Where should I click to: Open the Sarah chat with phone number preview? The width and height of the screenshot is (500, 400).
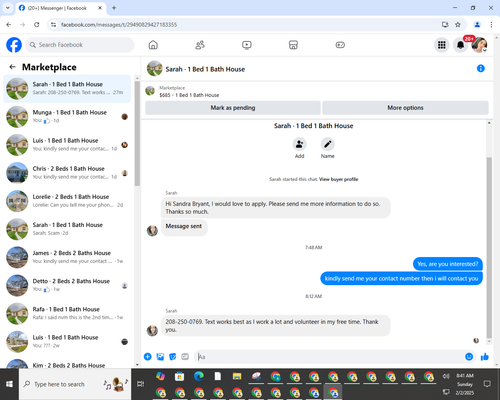(x=67, y=88)
